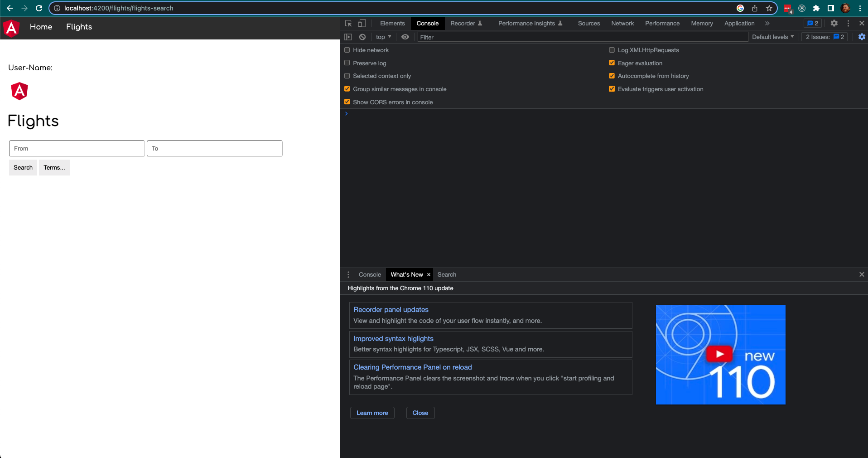Create a live expression with the eye icon
Image resolution: width=868 pixels, height=458 pixels.
[405, 37]
